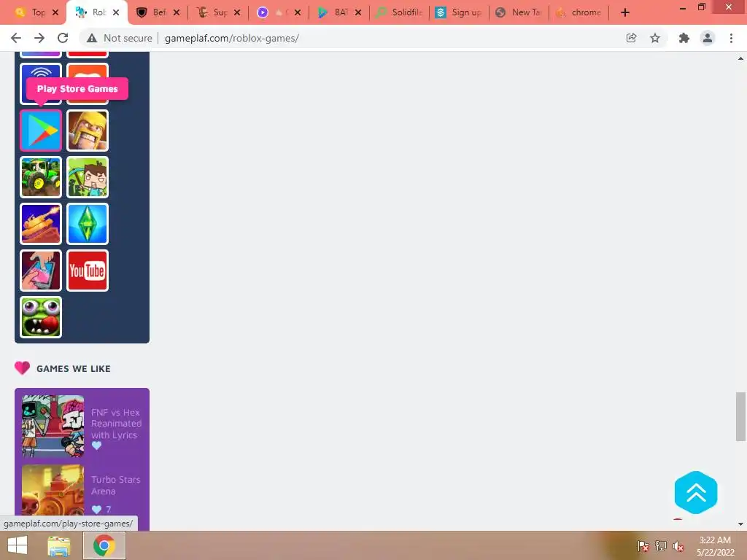747x560 pixels.
Task: Click the vertical page scrollbar thumb
Action: pyautogui.click(x=740, y=416)
